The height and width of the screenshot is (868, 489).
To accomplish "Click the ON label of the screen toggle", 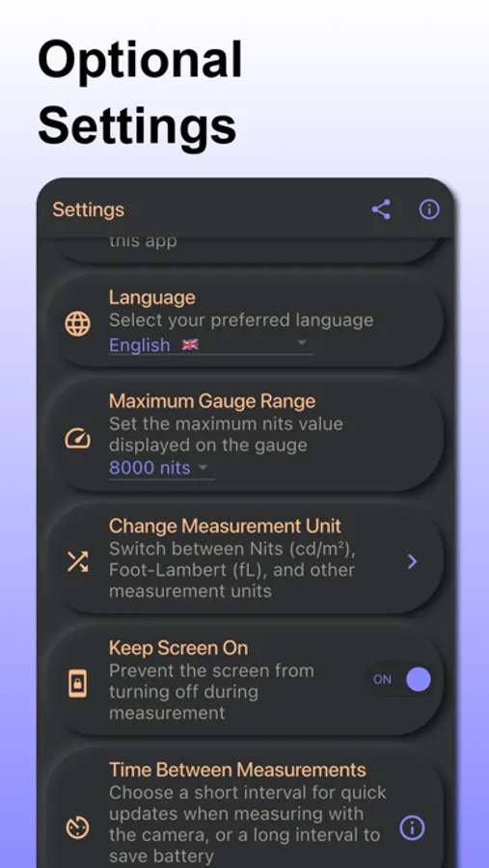I will point(382,679).
